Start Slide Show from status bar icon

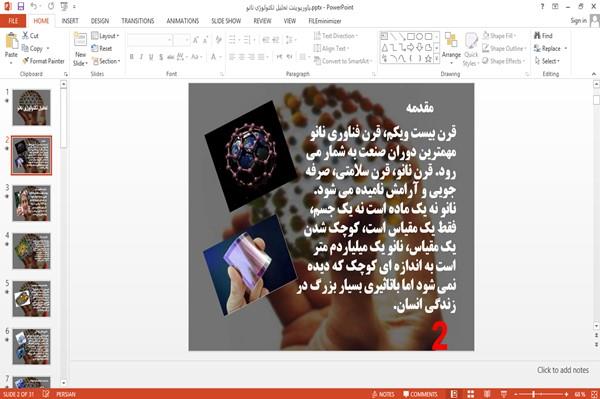504,394
